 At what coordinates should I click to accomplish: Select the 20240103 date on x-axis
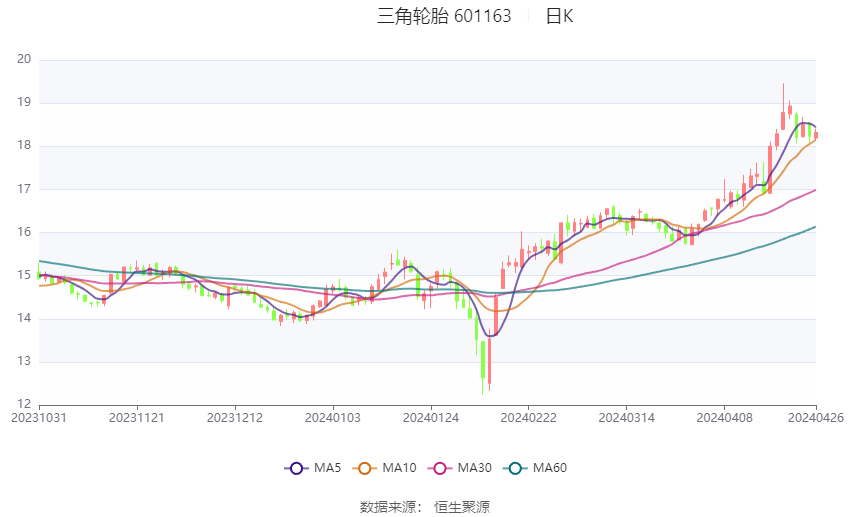pos(333,416)
